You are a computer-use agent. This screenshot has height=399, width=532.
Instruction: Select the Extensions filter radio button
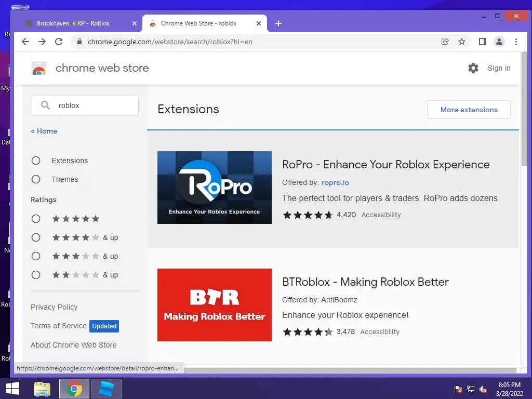tap(36, 161)
